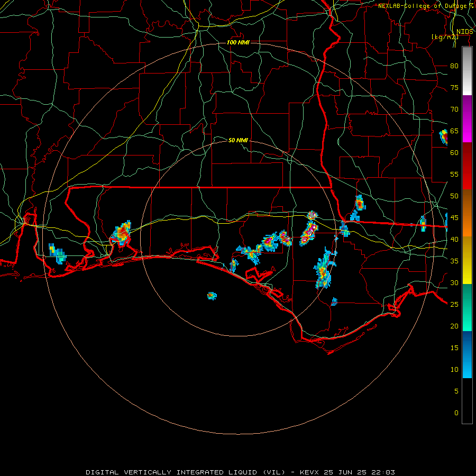The height and width of the screenshot is (476, 476).
Task: Click the white-gray segment of the color bar
Action: pyautogui.click(x=467, y=71)
